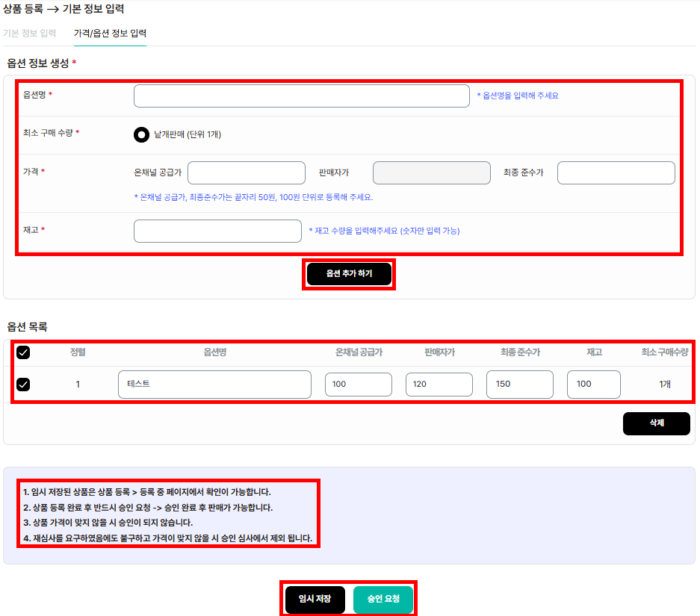This screenshot has width=700, height=616.
Task: Click the 재고 column header in option list
Action: (x=594, y=352)
